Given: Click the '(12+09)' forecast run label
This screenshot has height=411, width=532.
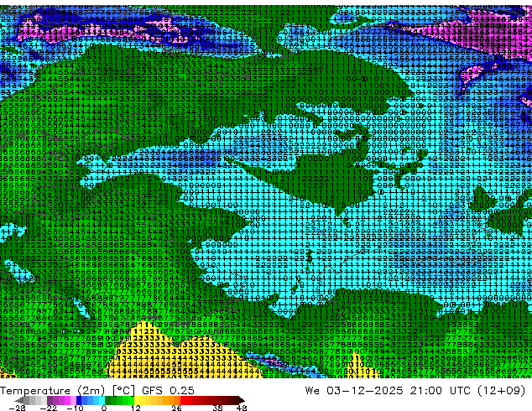Looking at the screenshot, I should [x=503, y=391].
